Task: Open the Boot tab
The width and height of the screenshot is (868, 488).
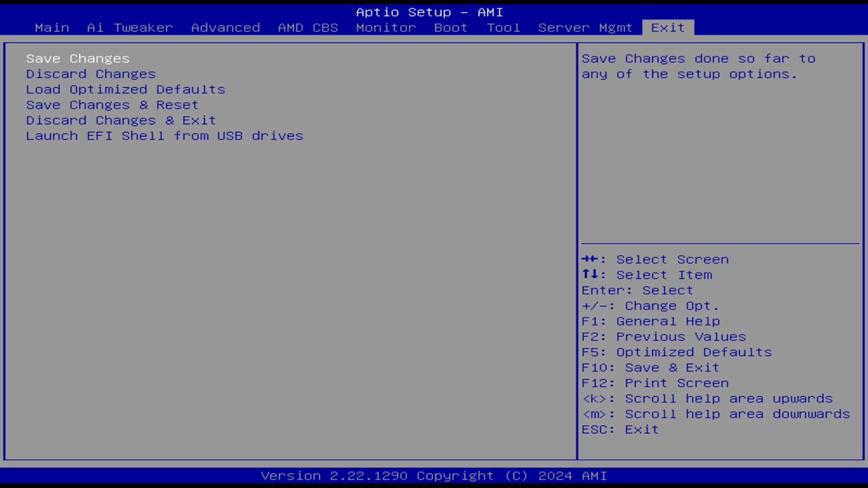Action: tap(451, 28)
